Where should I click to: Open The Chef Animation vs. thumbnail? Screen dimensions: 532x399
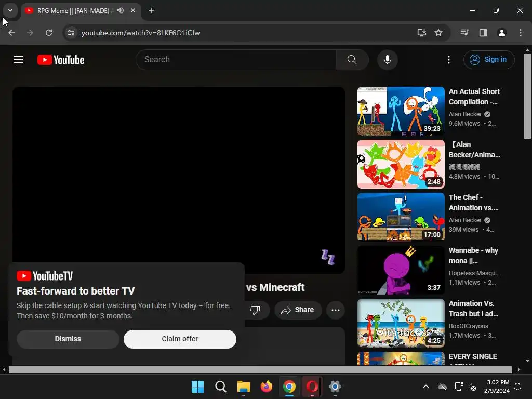point(401,217)
